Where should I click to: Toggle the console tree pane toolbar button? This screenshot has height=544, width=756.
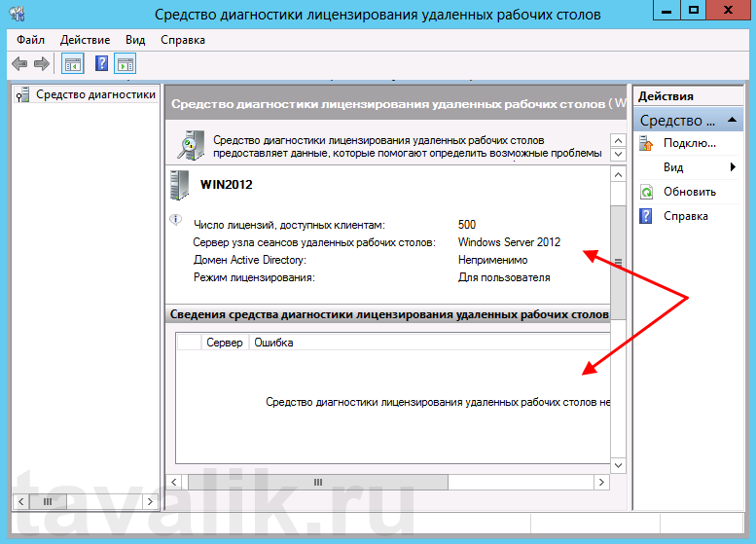click(72, 64)
